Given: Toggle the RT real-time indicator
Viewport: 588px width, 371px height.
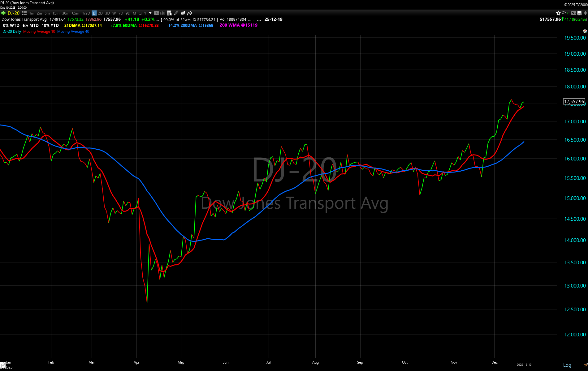Looking at the screenshot, I should 568,13.
